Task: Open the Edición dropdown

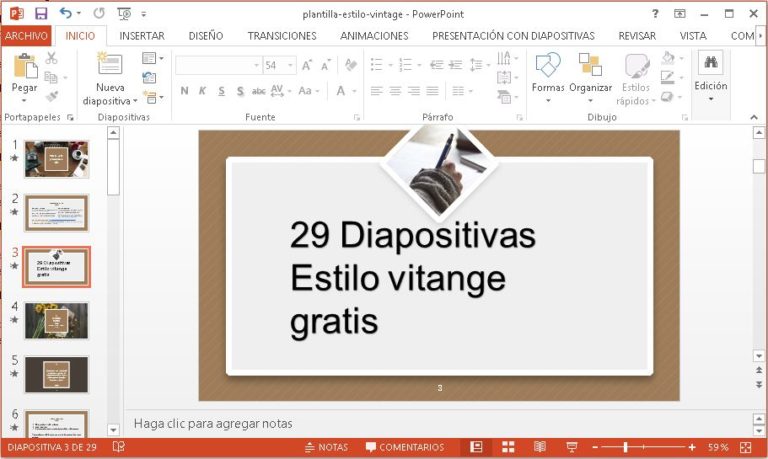Action: click(x=711, y=78)
